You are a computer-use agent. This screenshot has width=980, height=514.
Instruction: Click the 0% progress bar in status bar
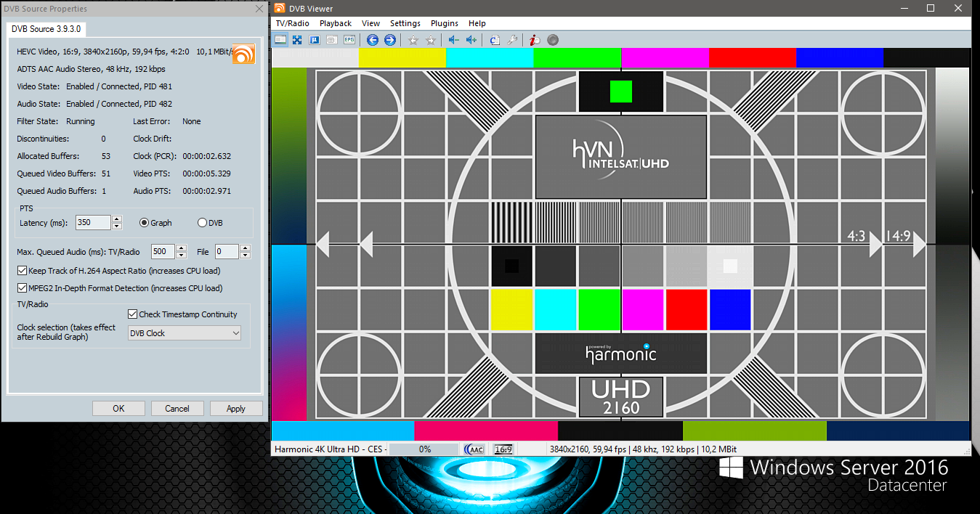pos(425,449)
